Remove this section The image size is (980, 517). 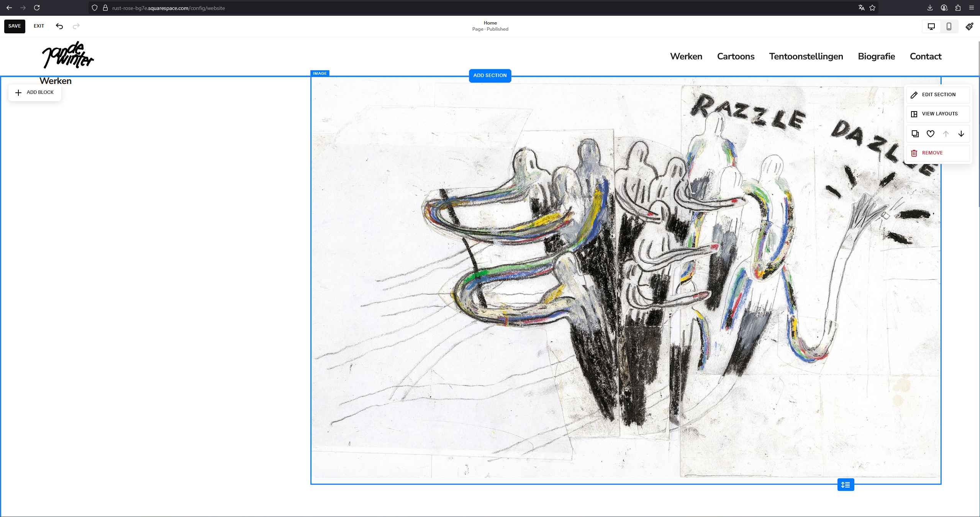point(938,153)
